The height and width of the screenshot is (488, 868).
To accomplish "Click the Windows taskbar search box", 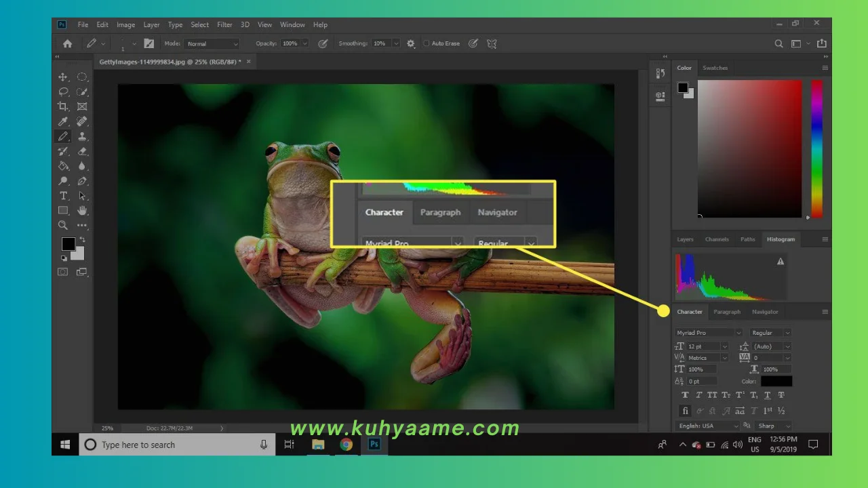I will click(x=178, y=445).
